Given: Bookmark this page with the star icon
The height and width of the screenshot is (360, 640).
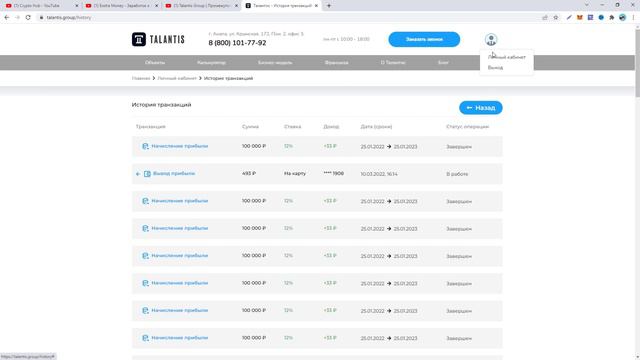Looking at the screenshot, I should [556, 18].
